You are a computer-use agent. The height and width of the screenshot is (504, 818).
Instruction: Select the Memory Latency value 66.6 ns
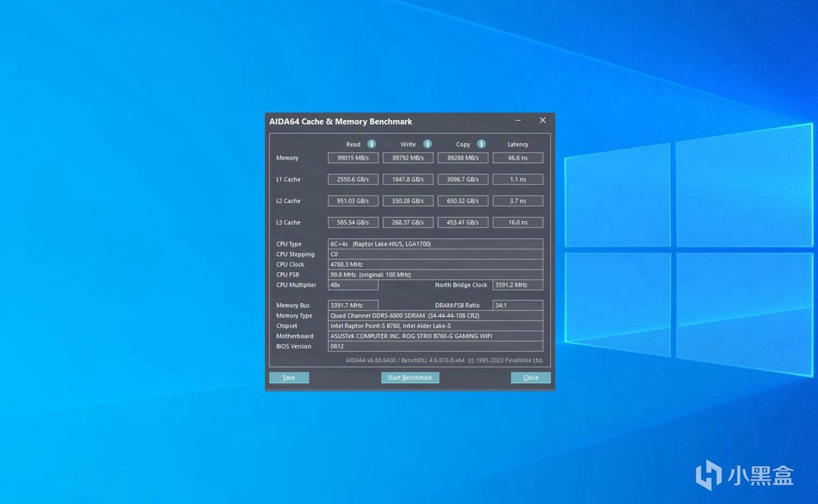tap(518, 158)
